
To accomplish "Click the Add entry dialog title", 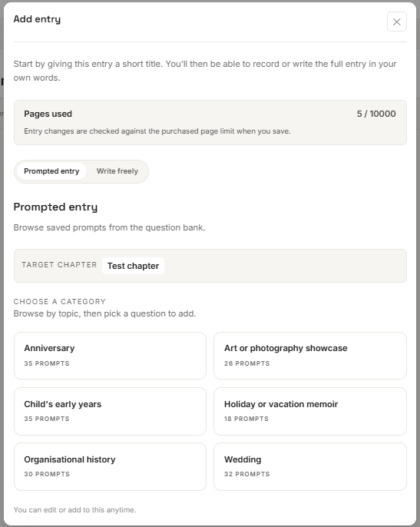I will 37,19.
